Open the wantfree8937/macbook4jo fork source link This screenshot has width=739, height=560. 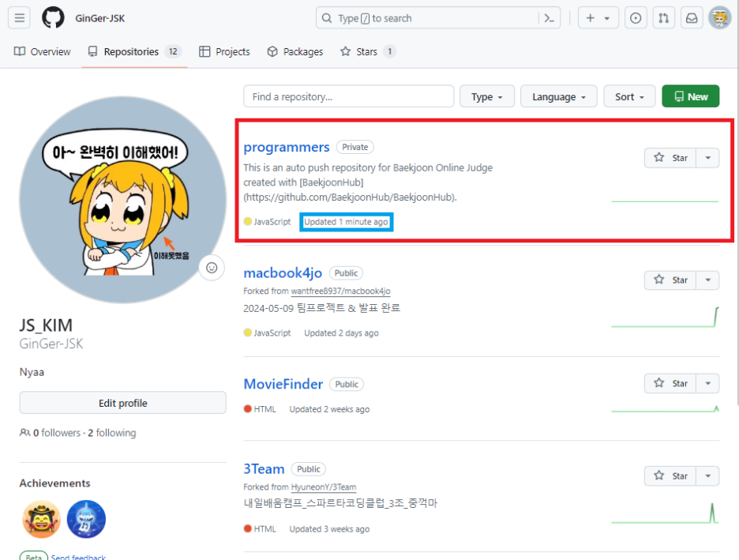point(341,291)
